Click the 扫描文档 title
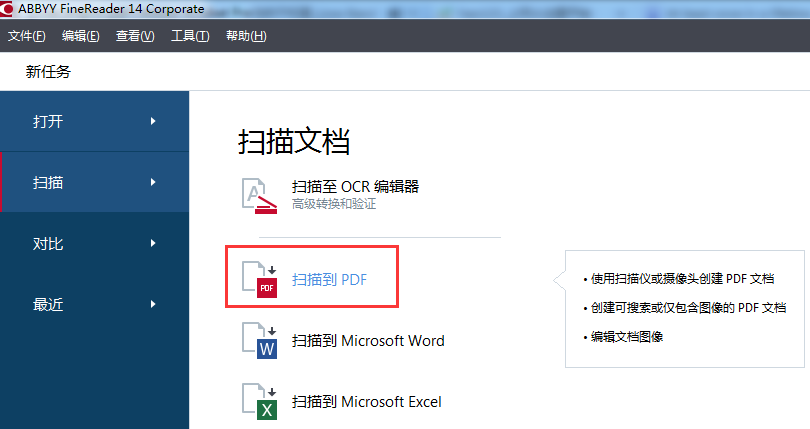Viewport: 810px width, 429px height. click(294, 141)
